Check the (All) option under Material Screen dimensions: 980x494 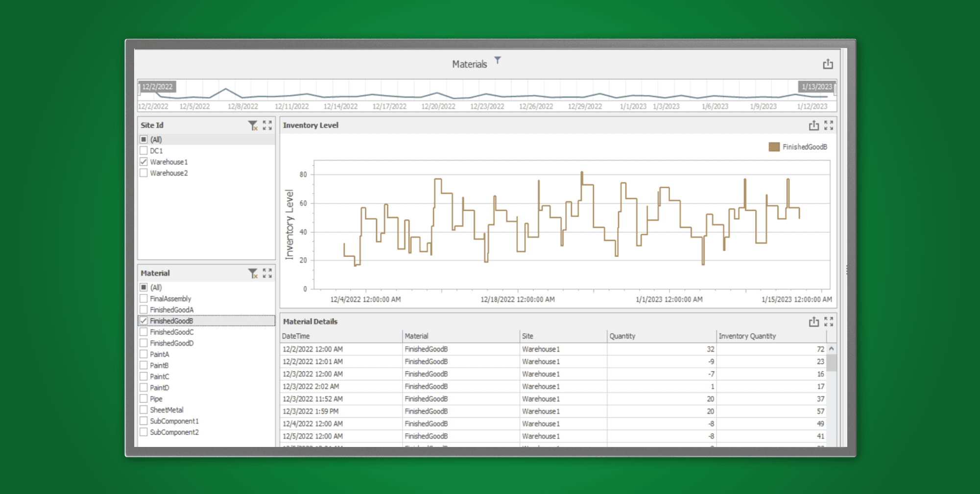[143, 287]
